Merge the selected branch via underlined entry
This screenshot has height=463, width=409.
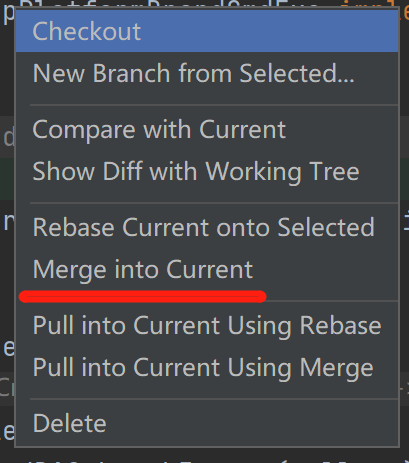pos(207,269)
